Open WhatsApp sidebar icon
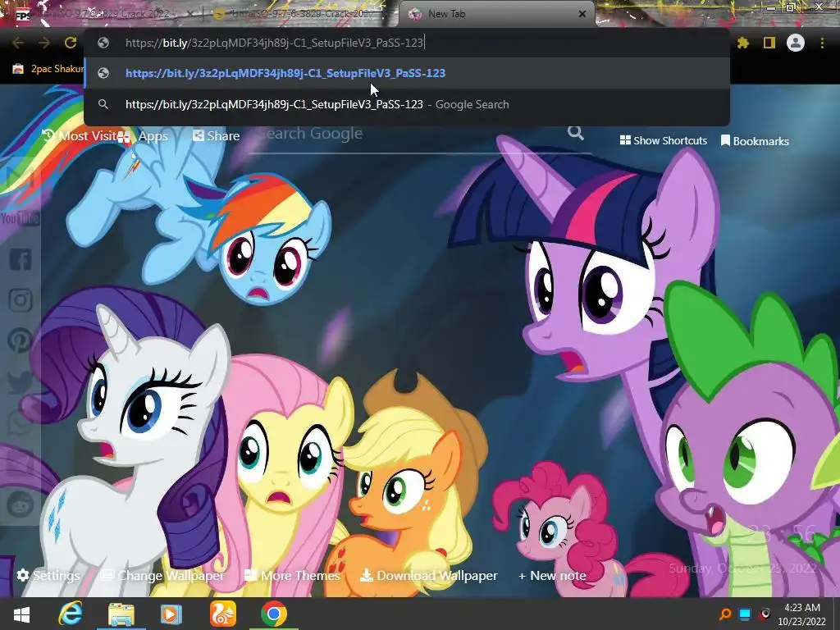 click(x=21, y=422)
